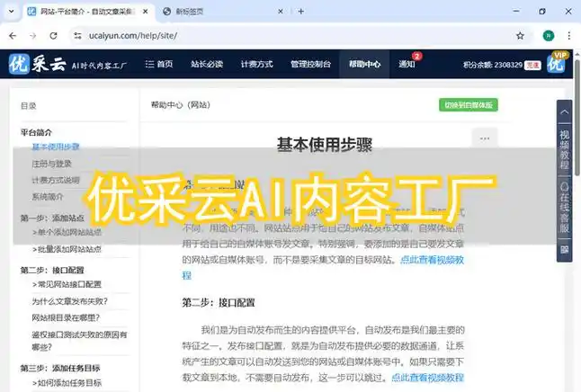Click 平台简介 section heading in directory

(36, 132)
